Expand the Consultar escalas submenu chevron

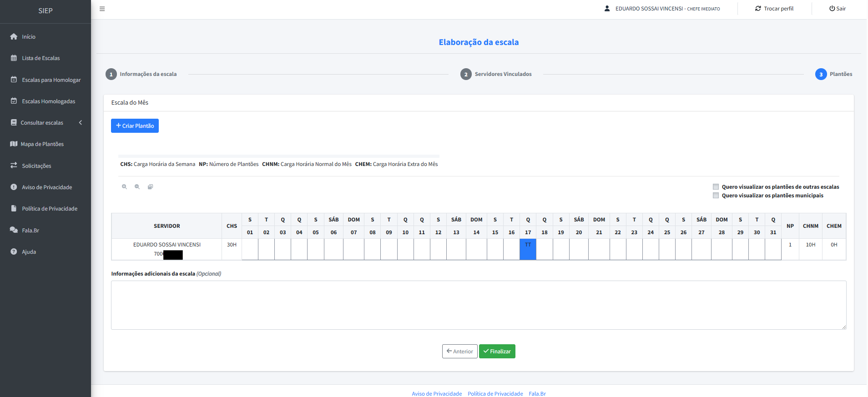coord(81,123)
